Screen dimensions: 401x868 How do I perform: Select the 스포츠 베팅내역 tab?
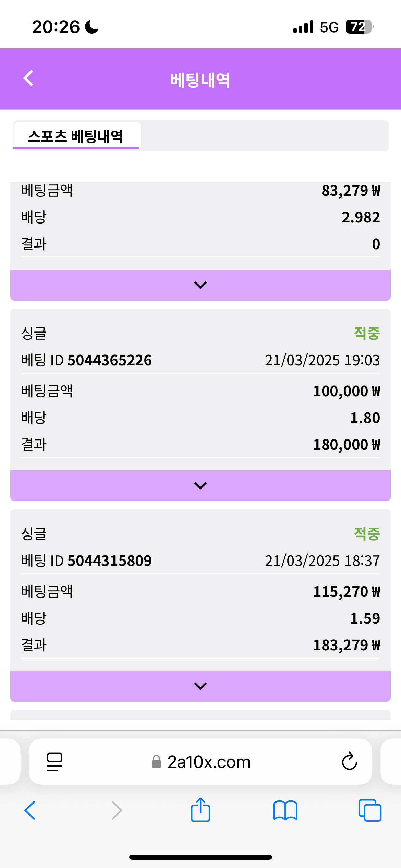76,136
